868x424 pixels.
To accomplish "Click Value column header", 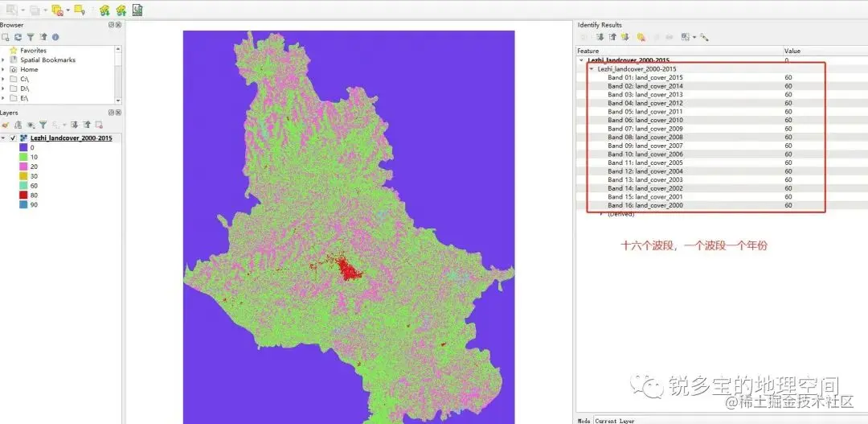I will pyautogui.click(x=826, y=51).
